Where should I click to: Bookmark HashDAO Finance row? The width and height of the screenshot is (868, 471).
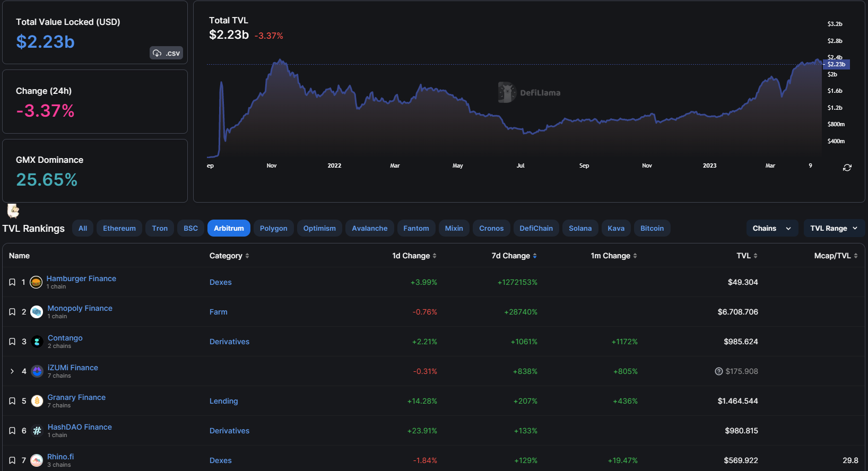pos(12,431)
